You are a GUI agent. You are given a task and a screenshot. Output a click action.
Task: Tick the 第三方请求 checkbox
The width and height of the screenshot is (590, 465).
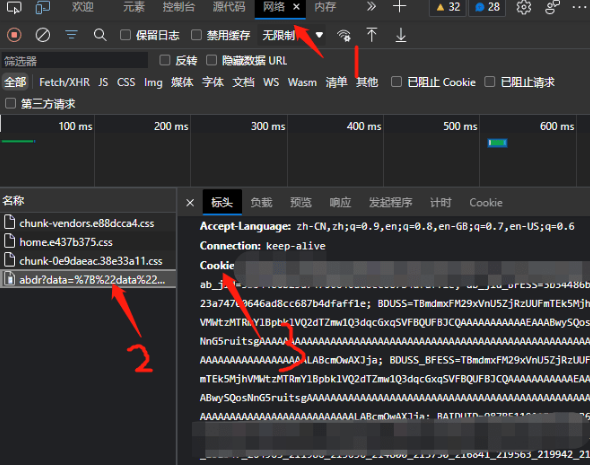tap(10, 103)
